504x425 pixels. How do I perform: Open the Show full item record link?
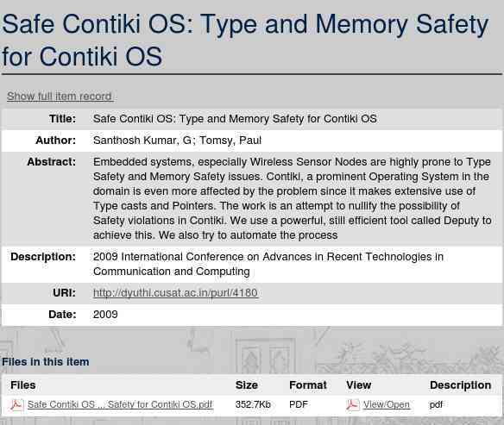coord(60,97)
